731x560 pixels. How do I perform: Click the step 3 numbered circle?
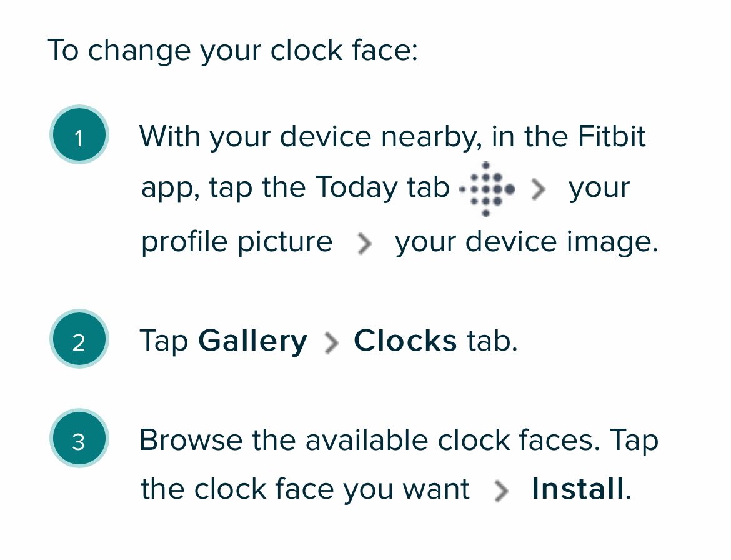pos(79,442)
